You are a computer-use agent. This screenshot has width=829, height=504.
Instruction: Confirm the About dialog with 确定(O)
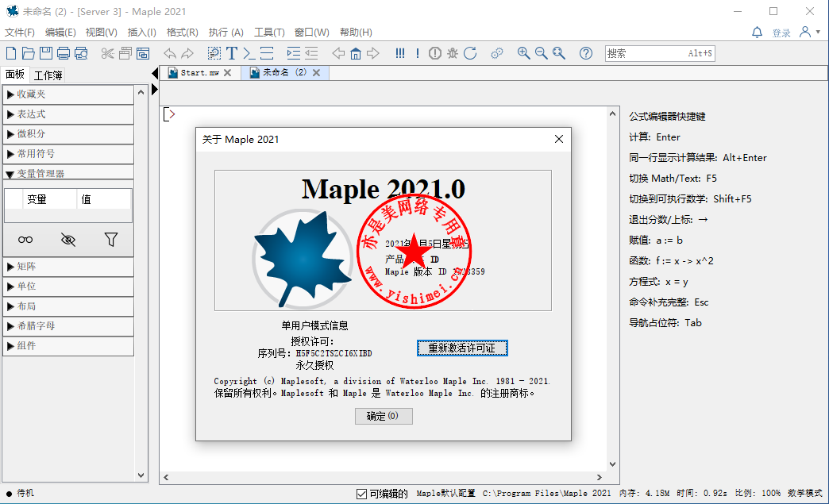tap(384, 417)
